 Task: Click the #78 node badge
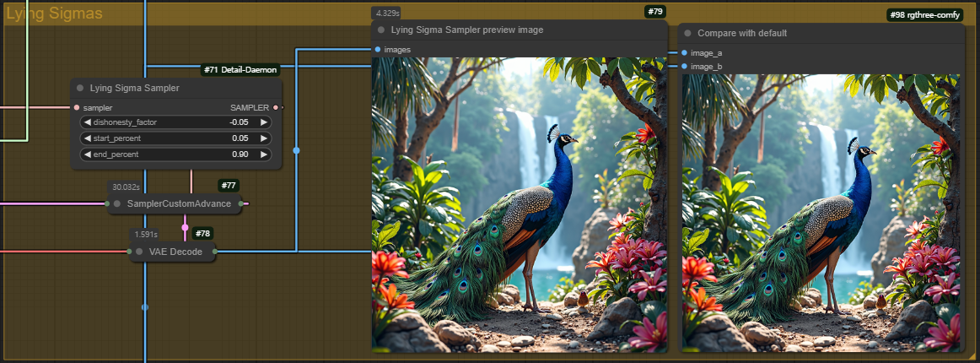(202, 234)
